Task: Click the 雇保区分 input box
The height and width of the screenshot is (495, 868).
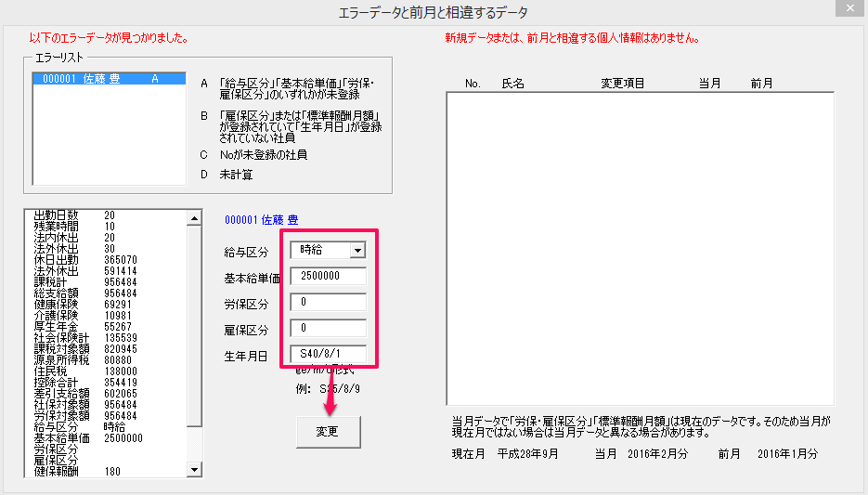Action: [328, 328]
